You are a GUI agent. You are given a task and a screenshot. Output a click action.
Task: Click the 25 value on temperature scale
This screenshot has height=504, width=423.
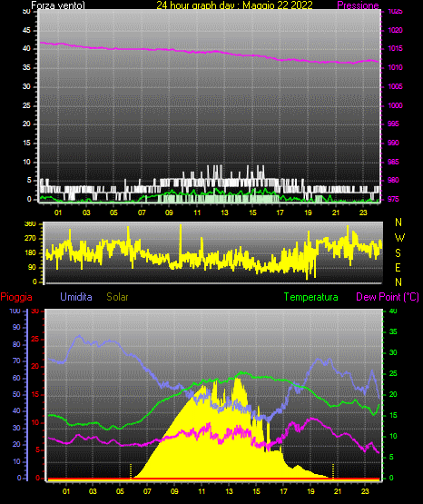[x=393, y=373]
